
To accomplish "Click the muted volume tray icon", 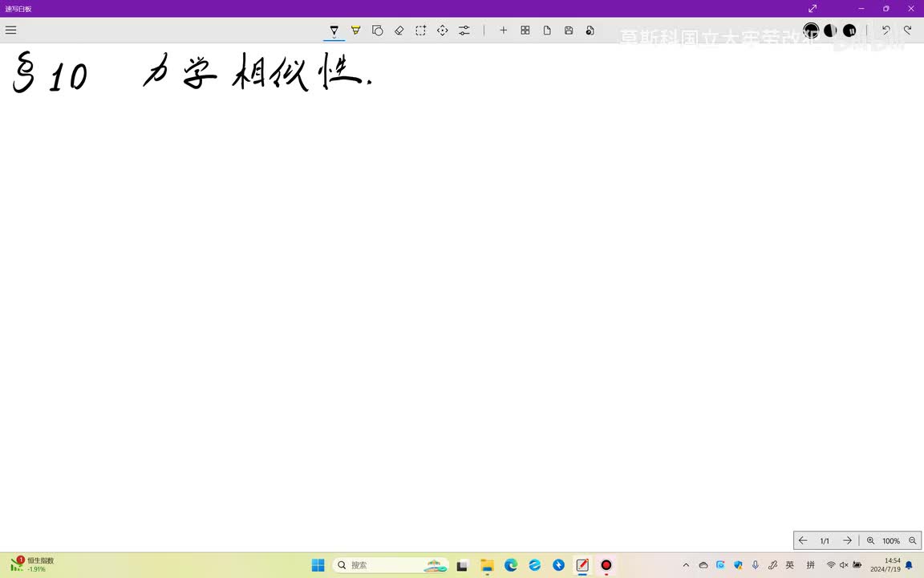I will (844, 565).
